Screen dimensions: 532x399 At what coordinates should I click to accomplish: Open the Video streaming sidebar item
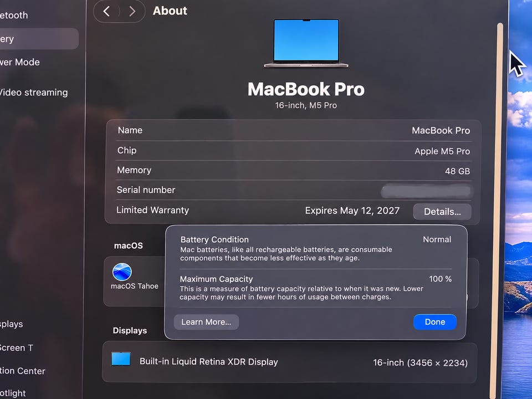click(34, 93)
